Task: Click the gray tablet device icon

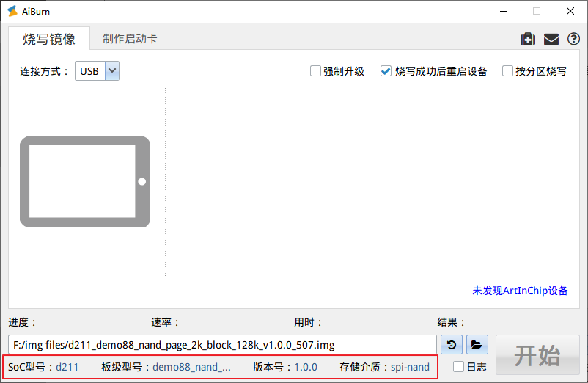Action: [85, 181]
